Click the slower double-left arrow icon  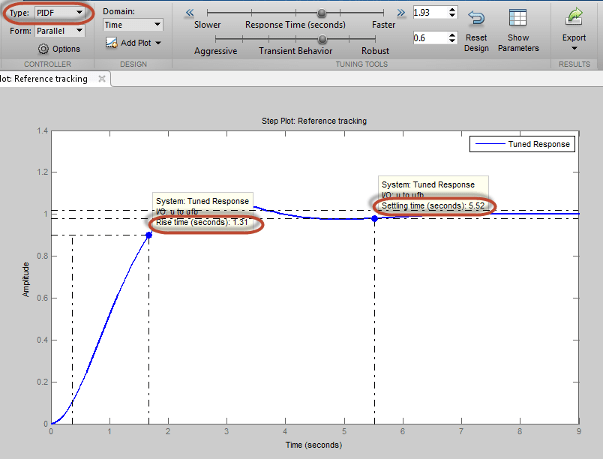(x=190, y=13)
